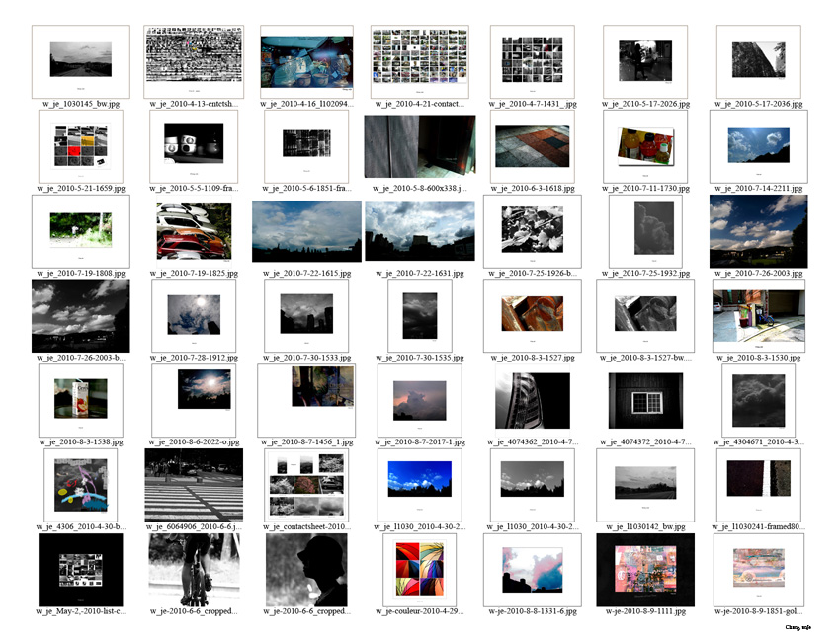
Task: Open the w_je_2010-8-7-2017-1.jpg cloud photo
Action: coord(420,400)
